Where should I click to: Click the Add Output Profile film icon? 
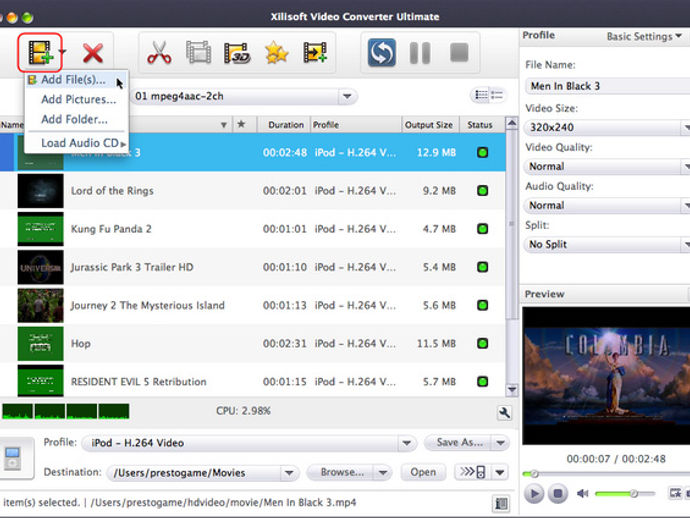pos(315,53)
